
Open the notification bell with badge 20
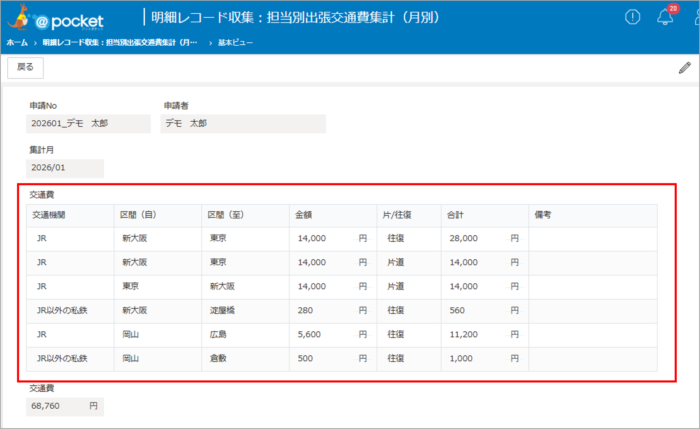point(666,16)
